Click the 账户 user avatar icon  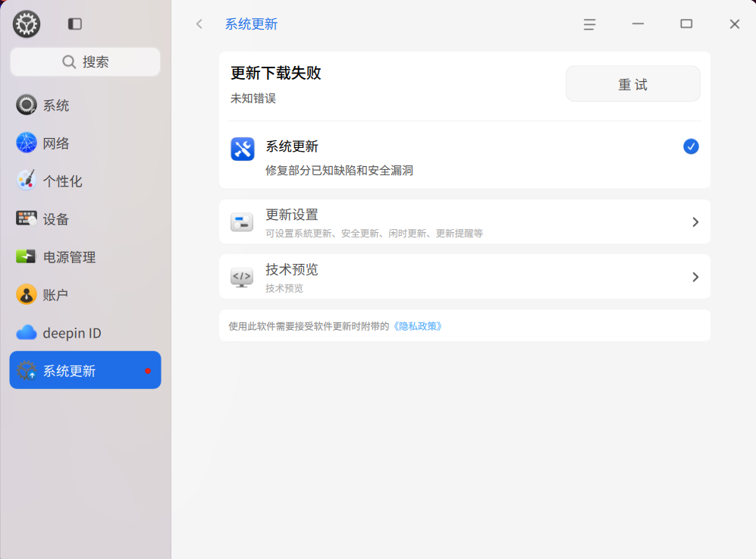pos(26,294)
